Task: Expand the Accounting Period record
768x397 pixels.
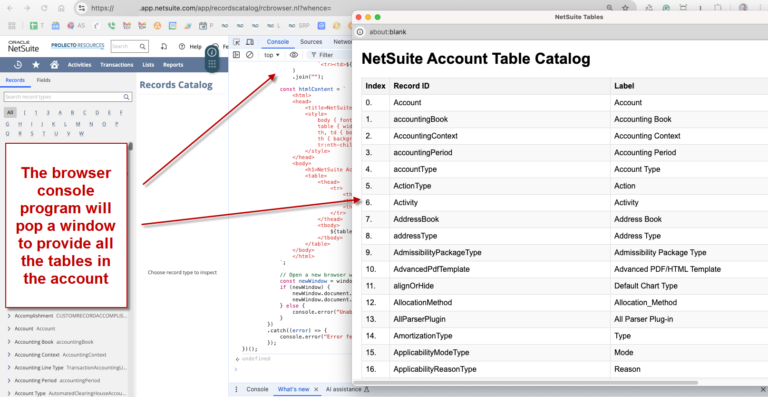Action: click(x=9, y=380)
